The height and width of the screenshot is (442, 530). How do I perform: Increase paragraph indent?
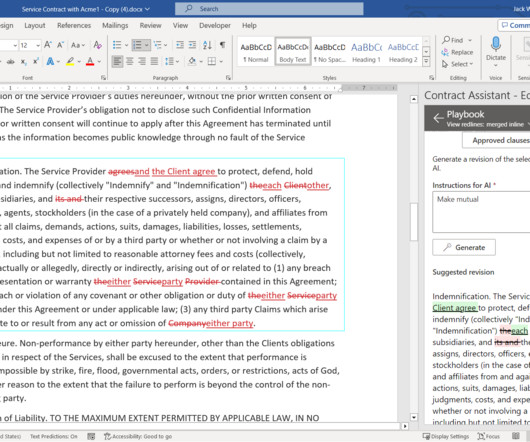[x=192, y=45]
